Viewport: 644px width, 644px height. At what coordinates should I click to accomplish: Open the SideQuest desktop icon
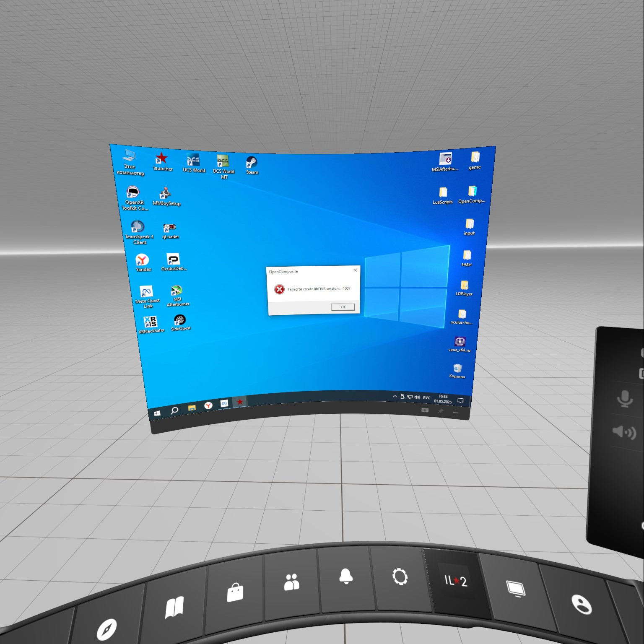click(x=180, y=322)
